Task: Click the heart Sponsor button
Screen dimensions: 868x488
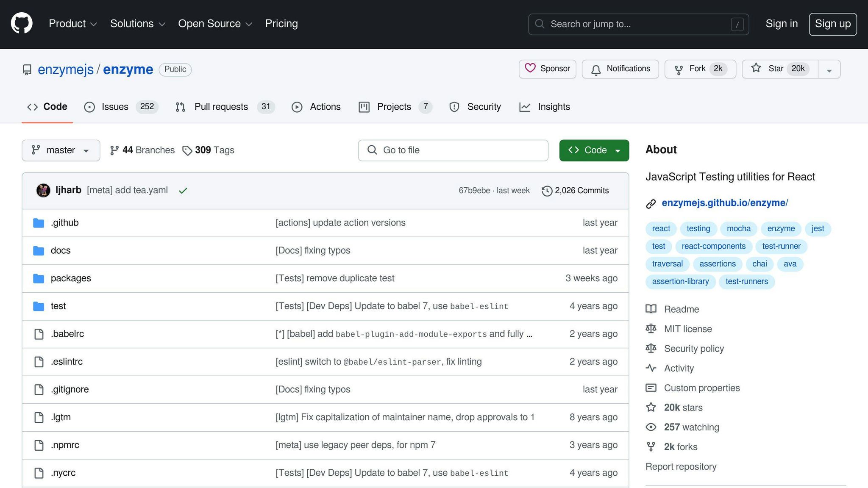Action: (x=547, y=69)
